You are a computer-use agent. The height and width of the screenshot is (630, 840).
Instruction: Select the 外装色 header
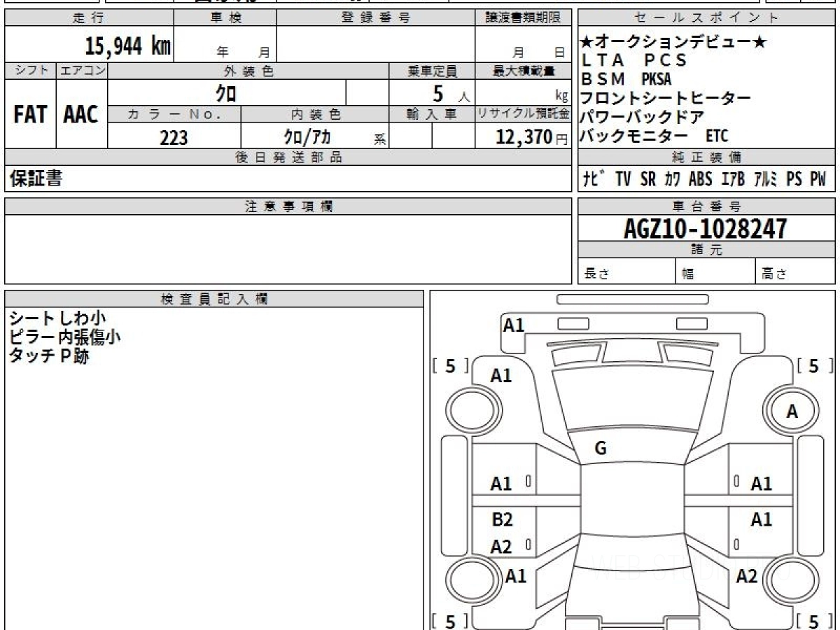click(248, 71)
